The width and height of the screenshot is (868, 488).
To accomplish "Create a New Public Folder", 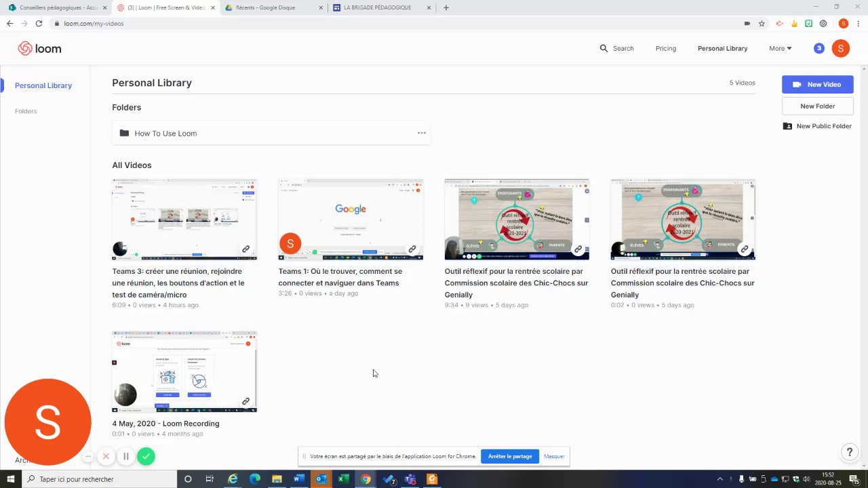I will click(x=817, y=126).
